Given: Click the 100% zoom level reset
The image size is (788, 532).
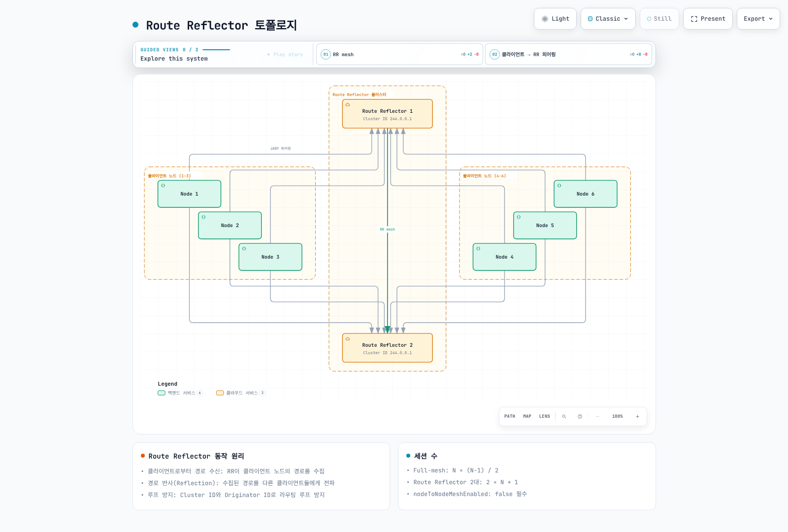Looking at the screenshot, I should [617, 417].
